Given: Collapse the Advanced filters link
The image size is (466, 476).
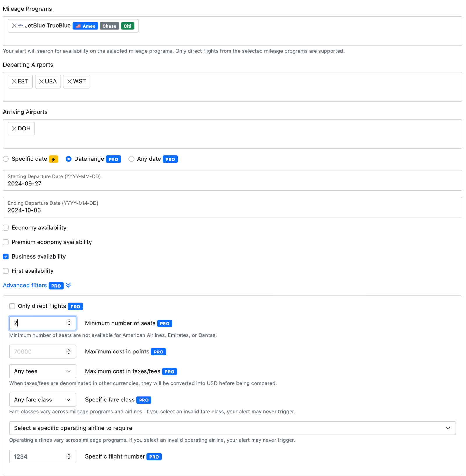Looking at the screenshot, I should 25,286.
